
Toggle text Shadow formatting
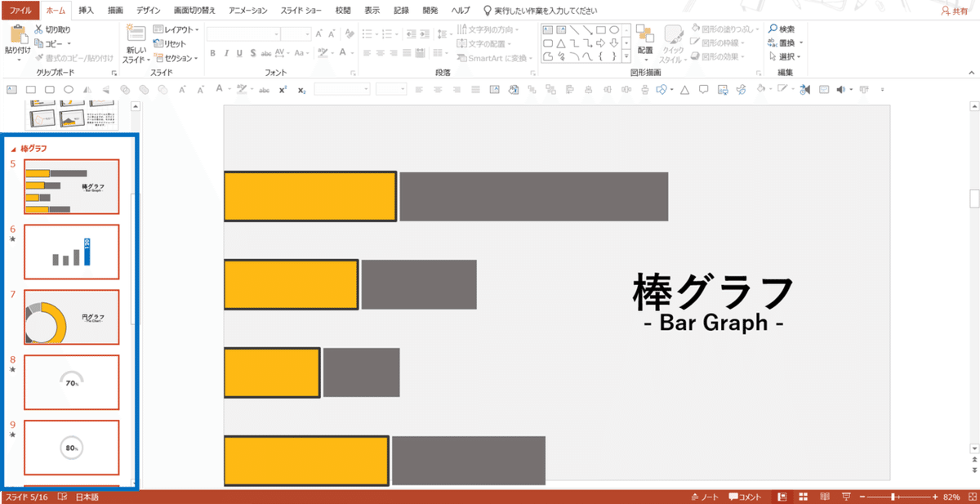point(252,53)
